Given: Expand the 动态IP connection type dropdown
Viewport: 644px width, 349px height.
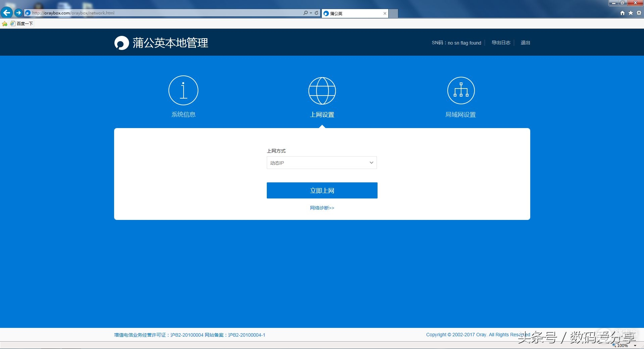Looking at the screenshot, I should click(x=321, y=163).
